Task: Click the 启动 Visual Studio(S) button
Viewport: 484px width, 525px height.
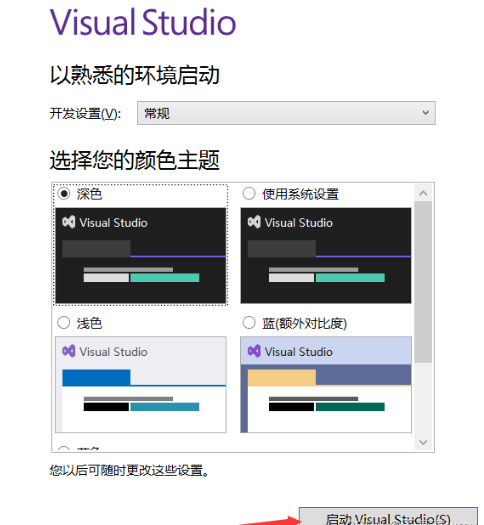Action: coord(388,517)
